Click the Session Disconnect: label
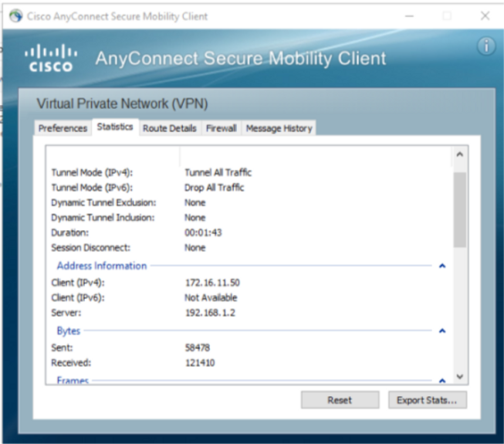504x444 pixels. pos(90,248)
